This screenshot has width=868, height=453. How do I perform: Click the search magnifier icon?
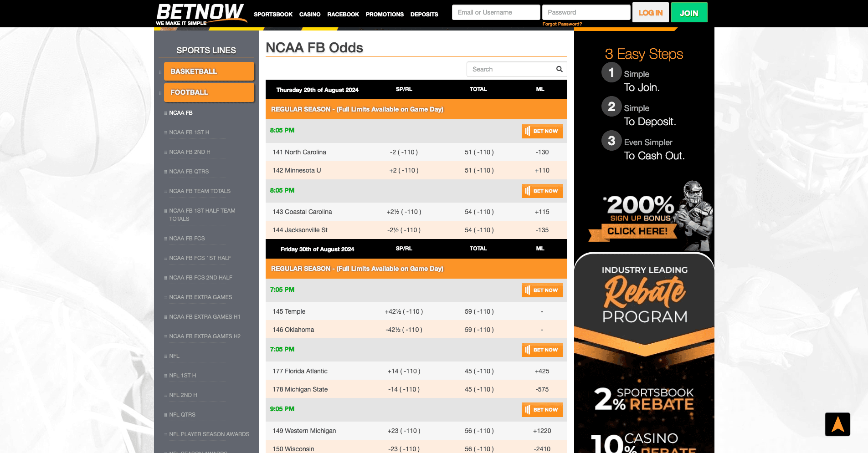[x=559, y=69]
